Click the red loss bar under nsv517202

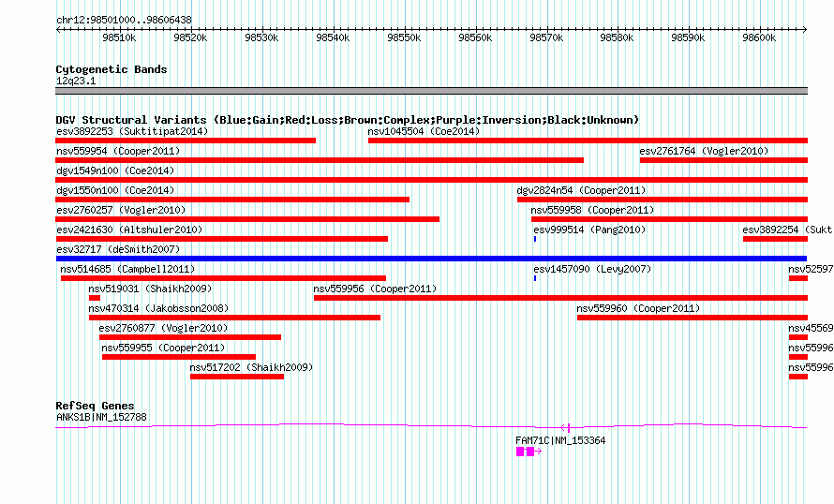pos(237,377)
